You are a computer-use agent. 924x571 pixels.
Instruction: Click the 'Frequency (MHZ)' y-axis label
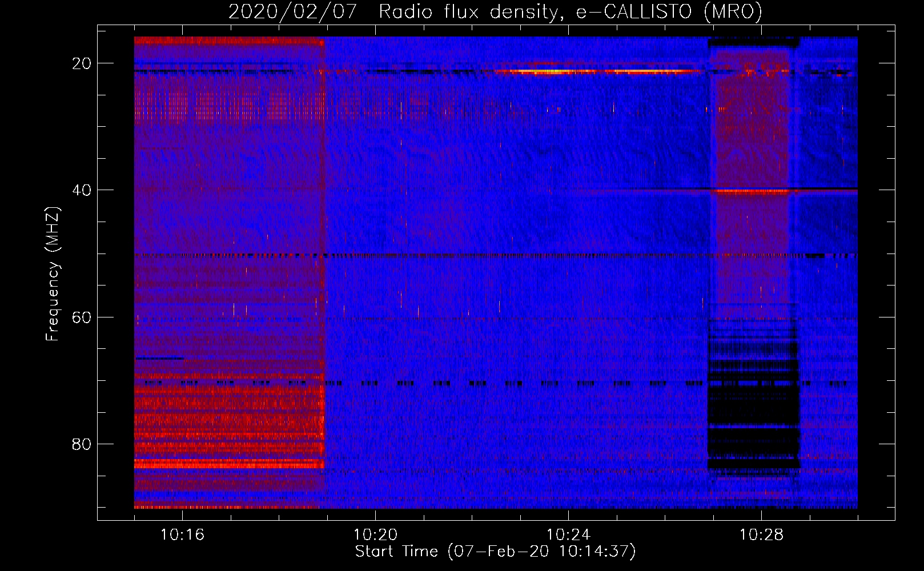(53, 274)
